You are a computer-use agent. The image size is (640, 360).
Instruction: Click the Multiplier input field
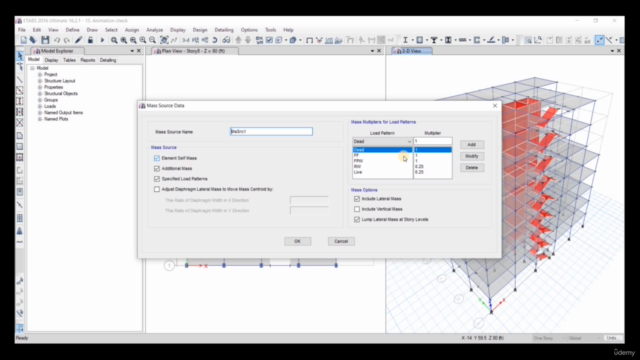pos(433,141)
